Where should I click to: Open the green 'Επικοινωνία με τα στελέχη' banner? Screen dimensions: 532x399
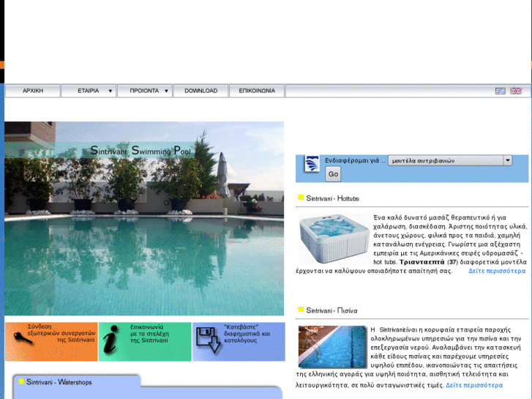click(145, 342)
